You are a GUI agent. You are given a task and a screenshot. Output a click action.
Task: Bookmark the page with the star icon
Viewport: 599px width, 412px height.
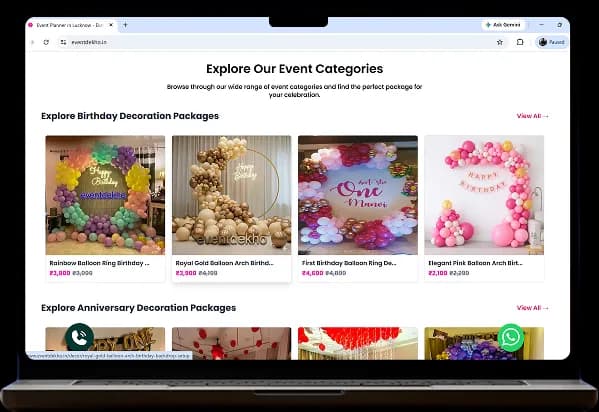click(500, 42)
